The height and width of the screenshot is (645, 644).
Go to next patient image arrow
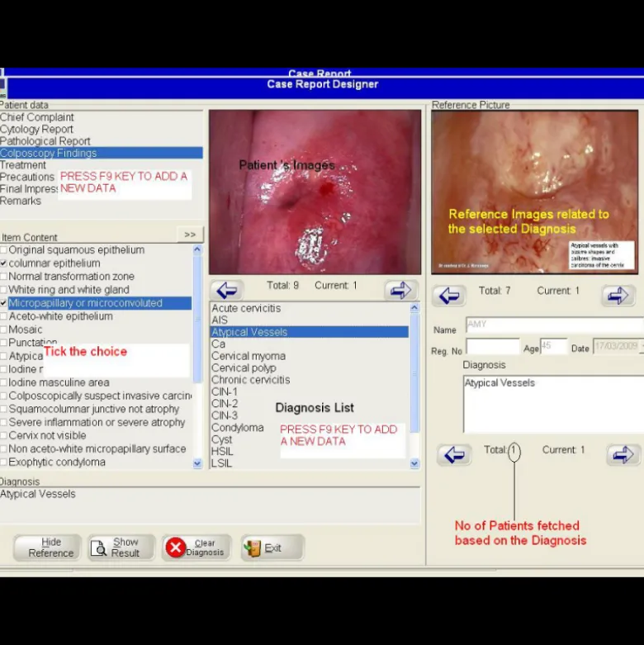(401, 291)
